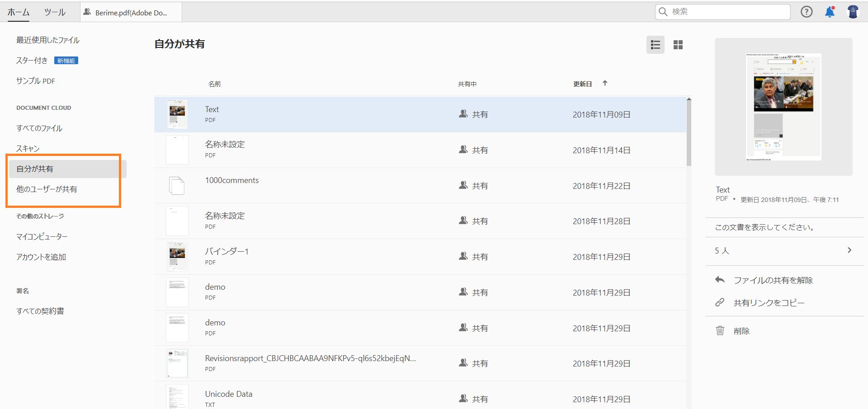The image size is (868, 409).
Task: Click the この文書を表示してください。 message text
Action: [x=765, y=227]
